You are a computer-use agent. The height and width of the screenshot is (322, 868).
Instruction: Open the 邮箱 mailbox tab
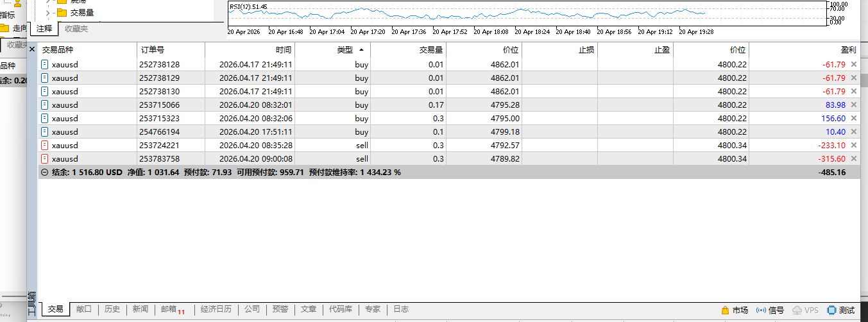click(x=173, y=309)
